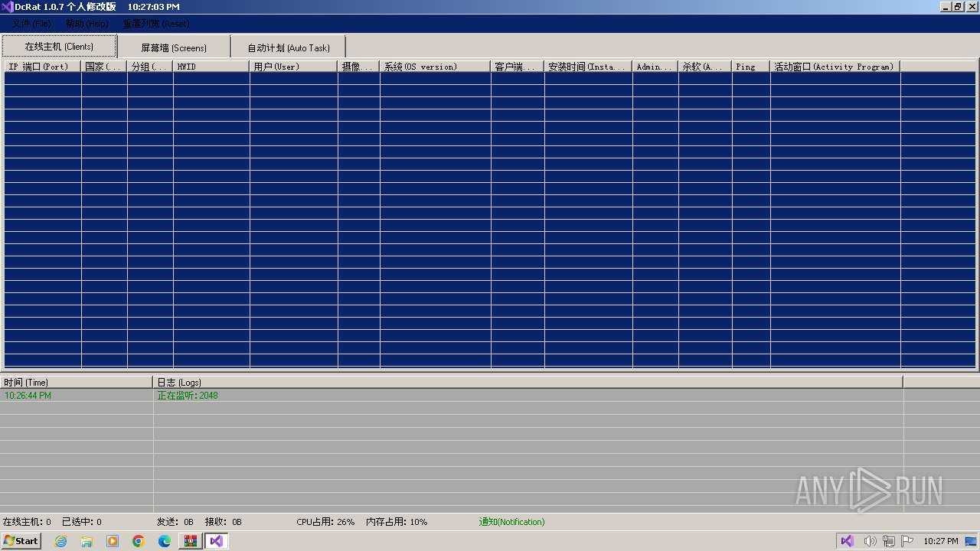
Task: Sort by Admin column header
Action: coord(655,67)
